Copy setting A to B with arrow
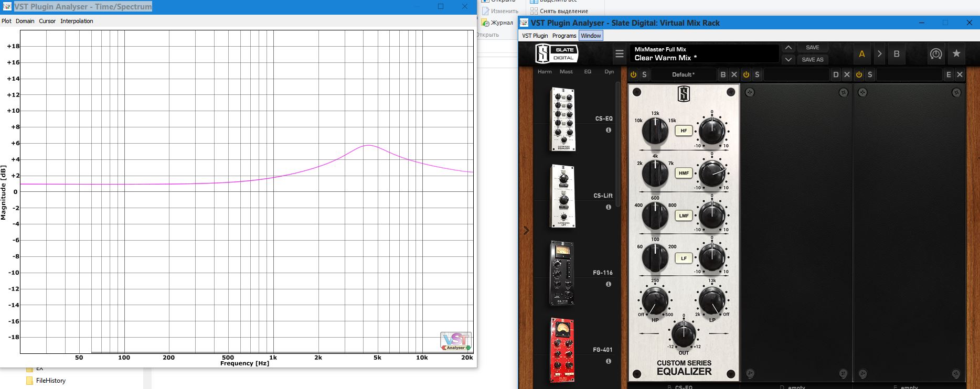 click(x=880, y=53)
